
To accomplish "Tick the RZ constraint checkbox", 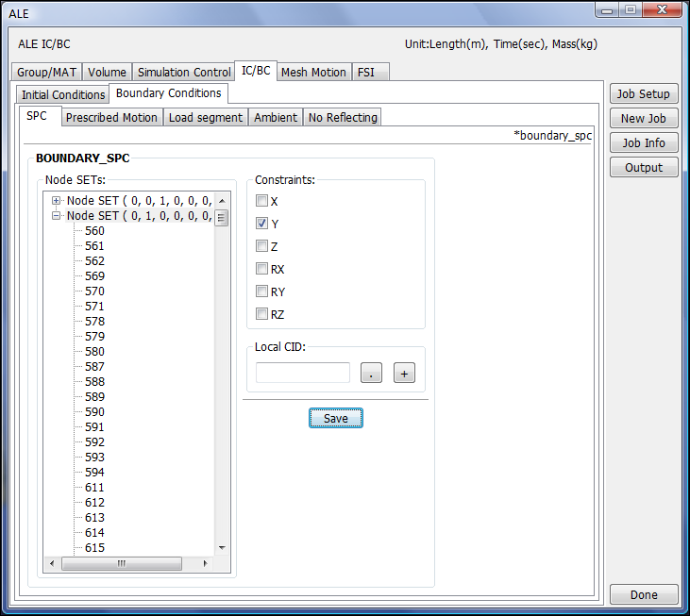I will (262, 315).
